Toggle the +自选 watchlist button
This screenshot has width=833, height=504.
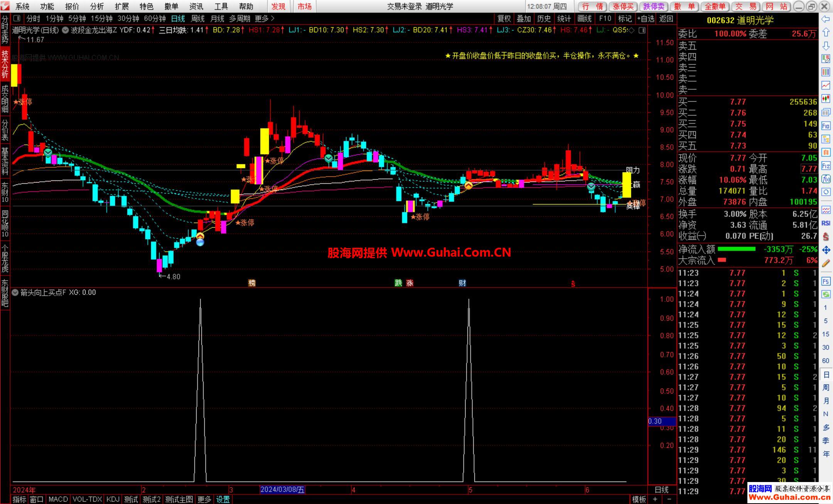coord(645,18)
